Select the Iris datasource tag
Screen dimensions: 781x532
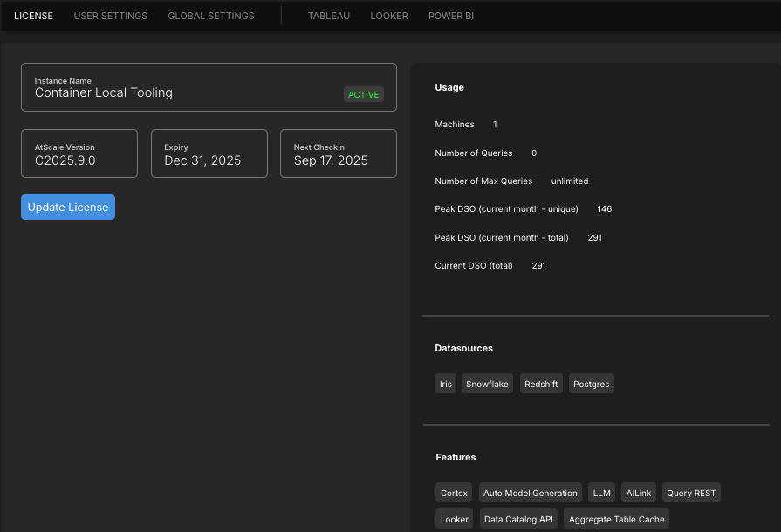point(446,385)
